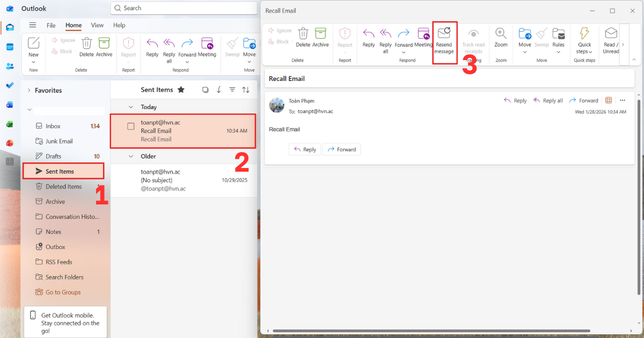Open Move dropdown in main Outlook ribbon
Image resolution: width=644 pixels, height=338 pixels.
pyautogui.click(x=249, y=62)
